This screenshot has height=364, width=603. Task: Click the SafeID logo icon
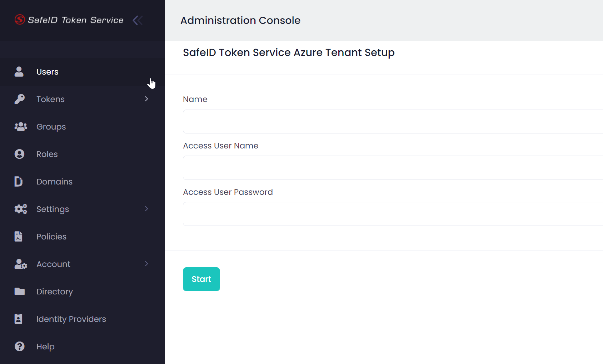coord(20,20)
